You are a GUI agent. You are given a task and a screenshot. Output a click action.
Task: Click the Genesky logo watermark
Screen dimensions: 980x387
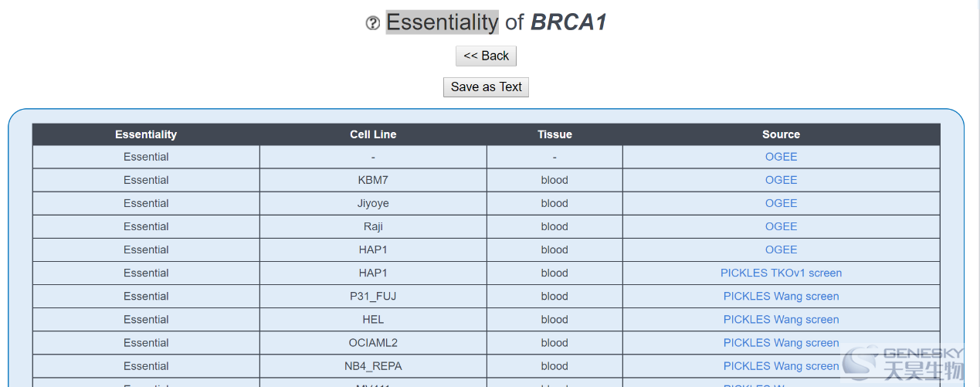pos(911,364)
